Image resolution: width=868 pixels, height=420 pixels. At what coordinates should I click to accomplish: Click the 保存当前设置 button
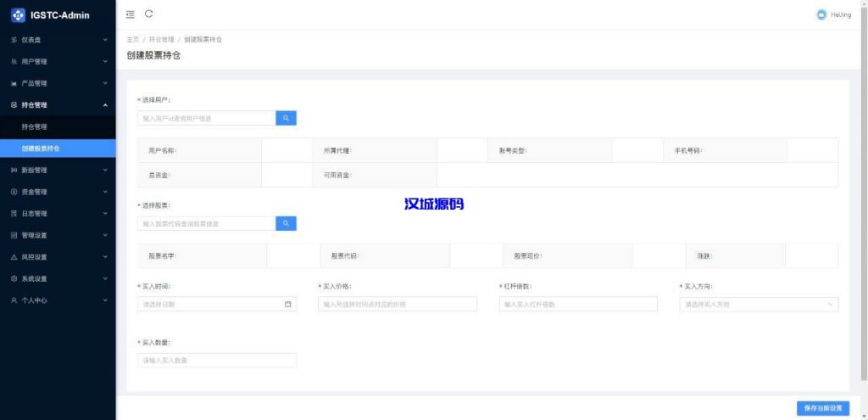[823, 408]
